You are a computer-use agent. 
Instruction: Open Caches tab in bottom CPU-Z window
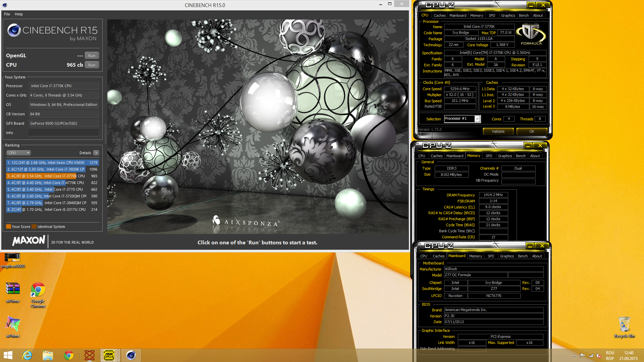(x=438, y=256)
